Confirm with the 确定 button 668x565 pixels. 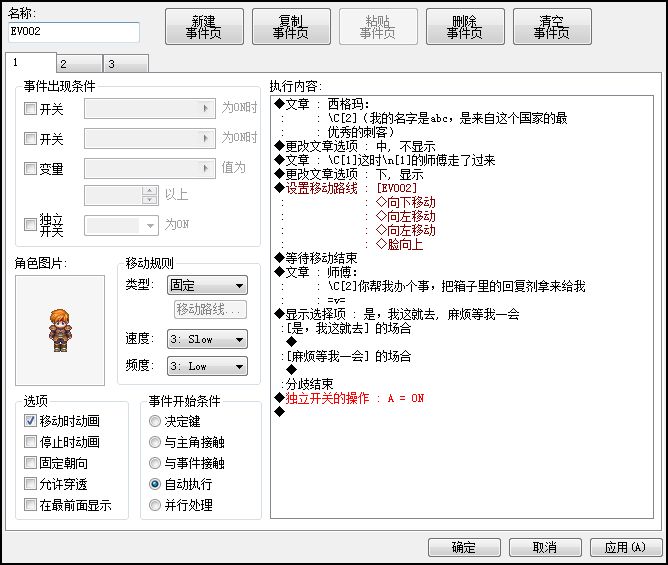(464, 547)
